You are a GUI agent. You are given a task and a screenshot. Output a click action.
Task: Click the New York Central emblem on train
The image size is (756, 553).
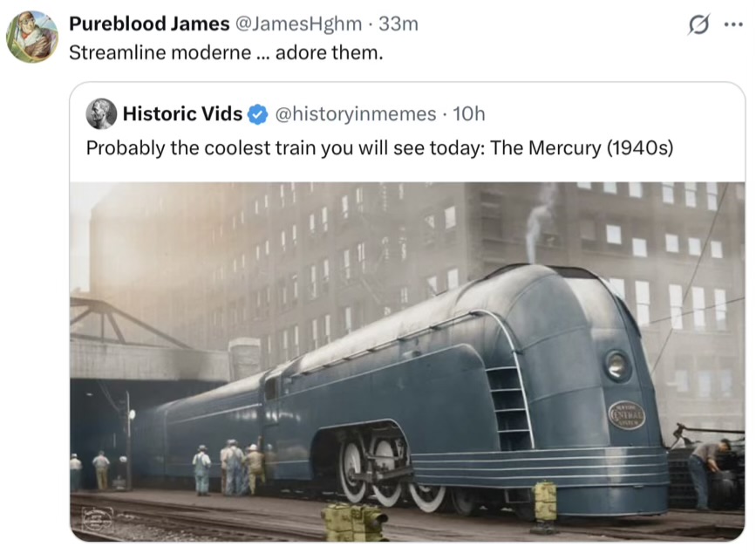tap(626, 414)
